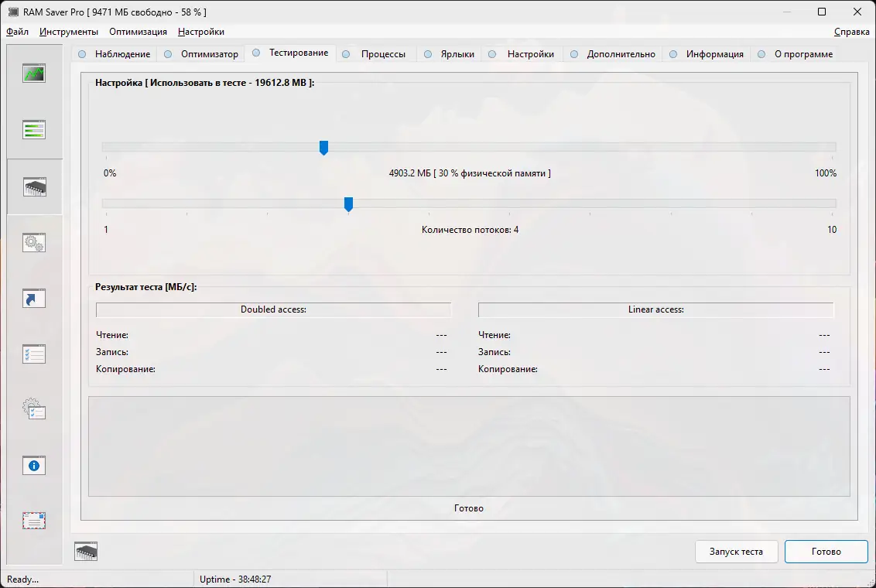This screenshot has width=876, height=588.
Task: Open the Настройки menu in menu bar
Action: pos(201,32)
